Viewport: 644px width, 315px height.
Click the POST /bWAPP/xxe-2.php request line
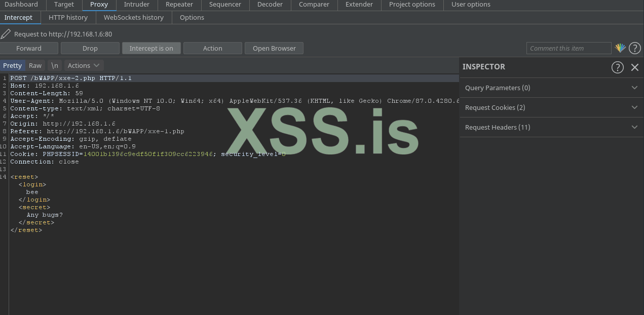(71, 78)
